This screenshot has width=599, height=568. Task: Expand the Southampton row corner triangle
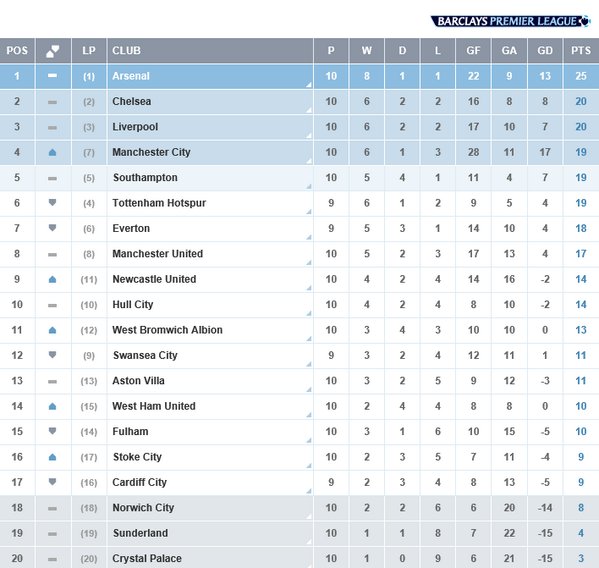(309, 186)
